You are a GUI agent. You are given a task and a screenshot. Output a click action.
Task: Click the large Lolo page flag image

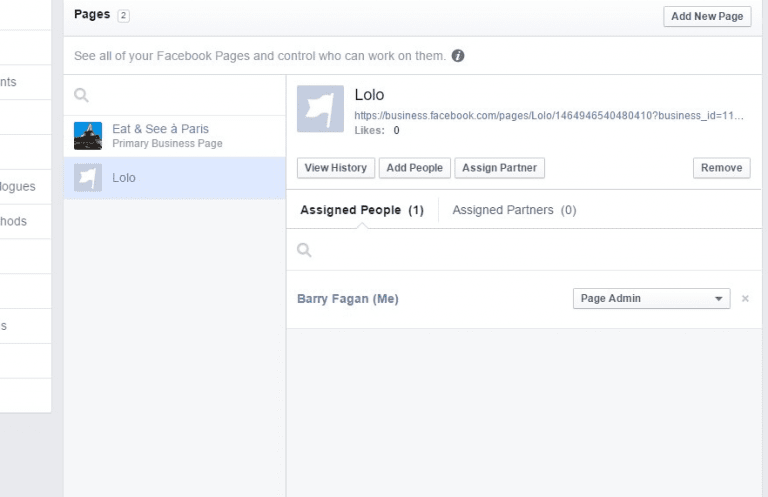(x=320, y=109)
